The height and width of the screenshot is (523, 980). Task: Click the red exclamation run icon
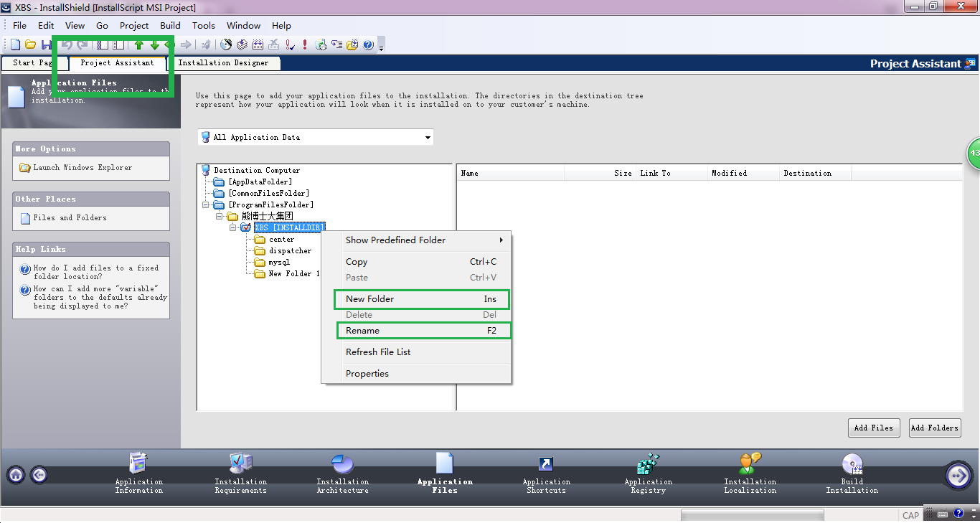pos(305,44)
